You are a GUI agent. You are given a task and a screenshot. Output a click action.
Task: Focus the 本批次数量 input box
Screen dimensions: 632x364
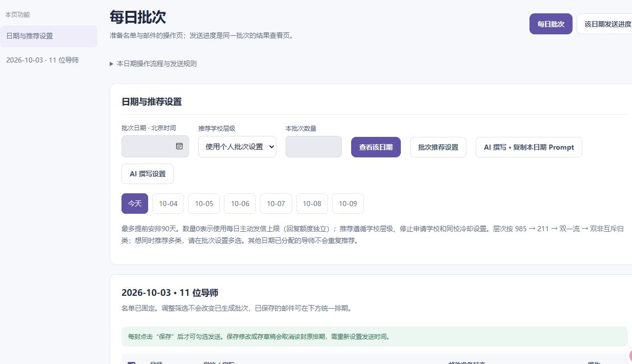314,147
